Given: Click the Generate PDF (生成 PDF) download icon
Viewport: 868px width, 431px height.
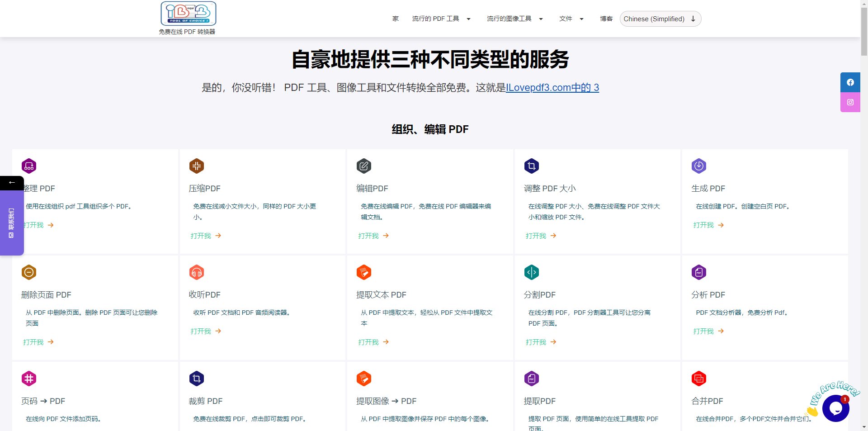Looking at the screenshot, I should point(698,166).
